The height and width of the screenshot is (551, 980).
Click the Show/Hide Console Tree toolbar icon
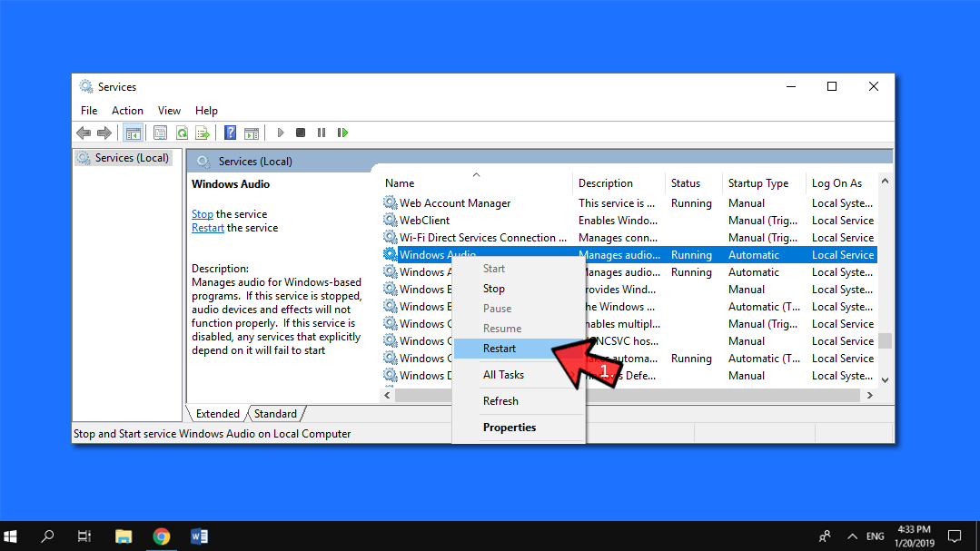(x=134, y=133)
